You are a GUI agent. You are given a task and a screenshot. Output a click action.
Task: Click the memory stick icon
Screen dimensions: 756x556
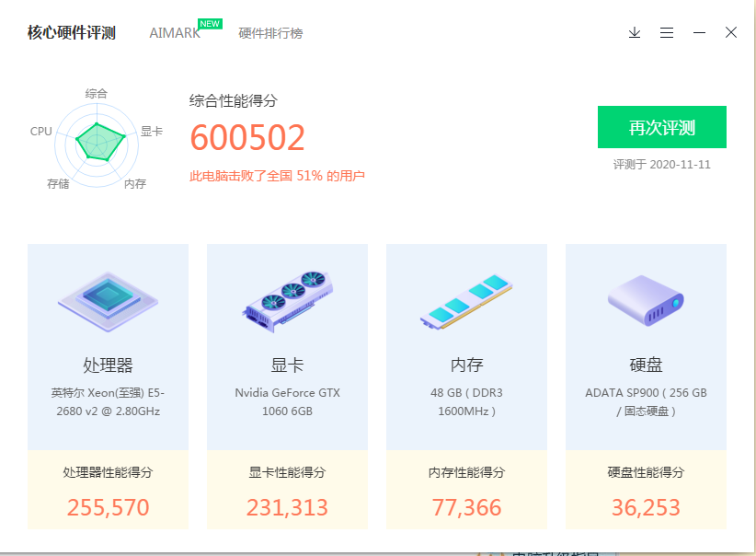pyautogui.click(x=466, y=302)
